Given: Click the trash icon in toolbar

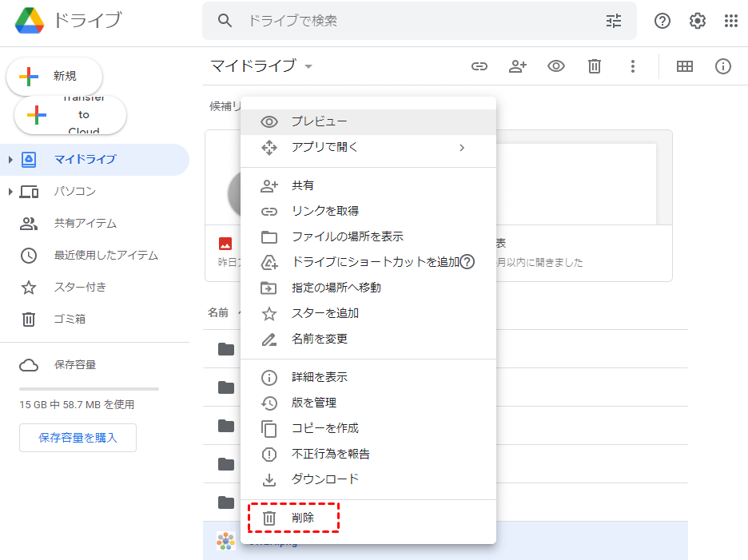Looking at the screenshot, I should pos(595,66).
